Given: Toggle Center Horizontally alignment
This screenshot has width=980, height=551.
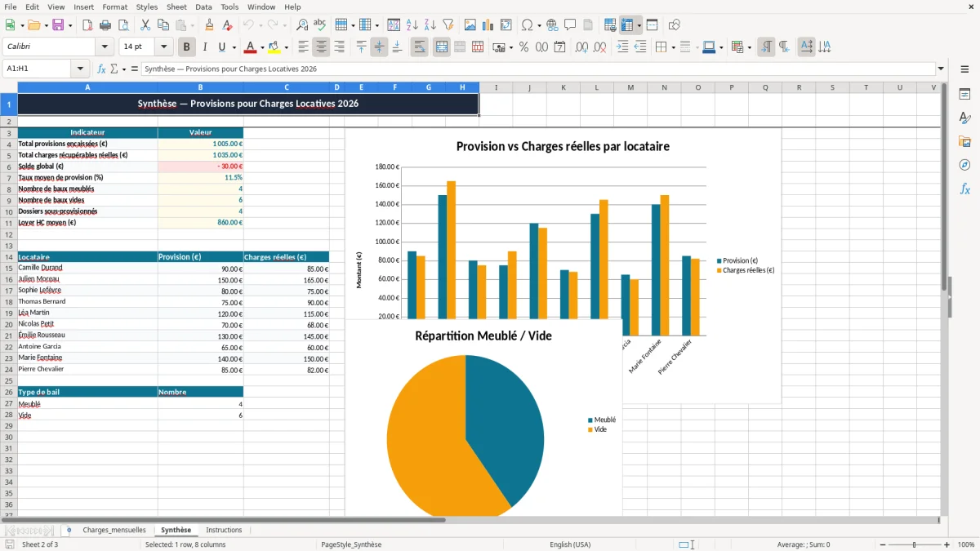Looking at the screenshot, I should point(321,47).
